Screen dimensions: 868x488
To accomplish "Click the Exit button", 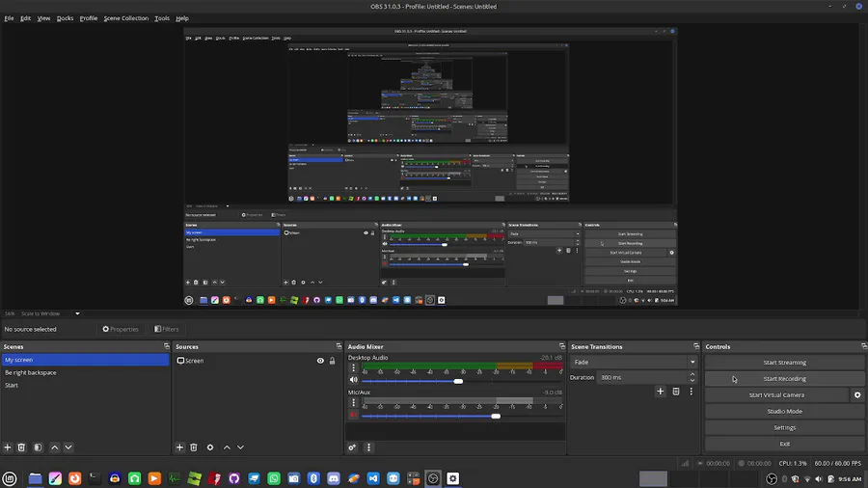I will pos(784,444).
